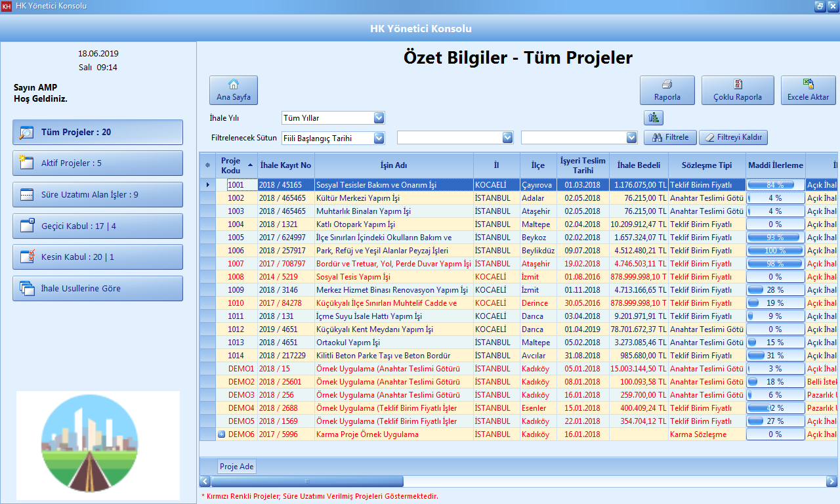Open Süre Uzatımı Alan İşler list

point(98,195)
